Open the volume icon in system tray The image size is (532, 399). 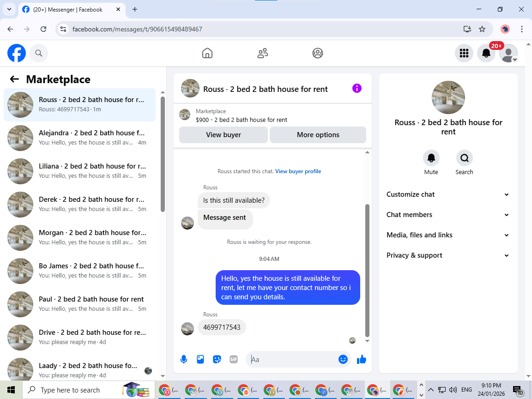tap(453, 390)
